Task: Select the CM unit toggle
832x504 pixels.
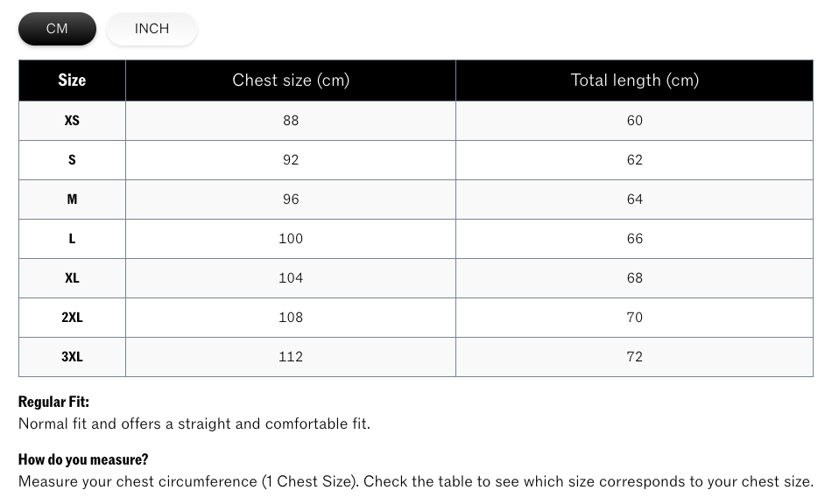Action: (57, 29)
